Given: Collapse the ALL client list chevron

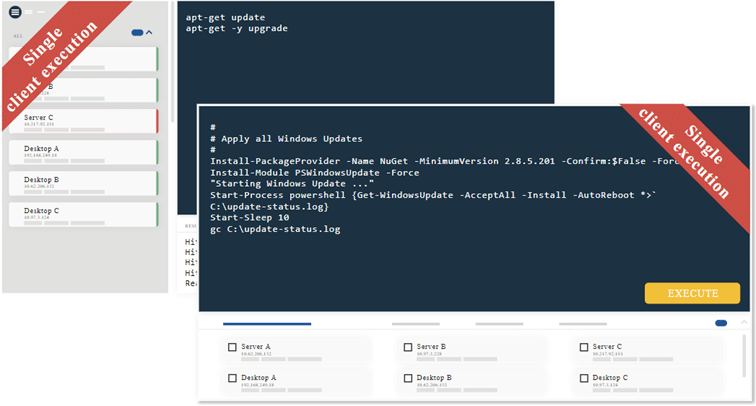Looking at the screenshot, I should pyautogui.click(x=150, y=33).
